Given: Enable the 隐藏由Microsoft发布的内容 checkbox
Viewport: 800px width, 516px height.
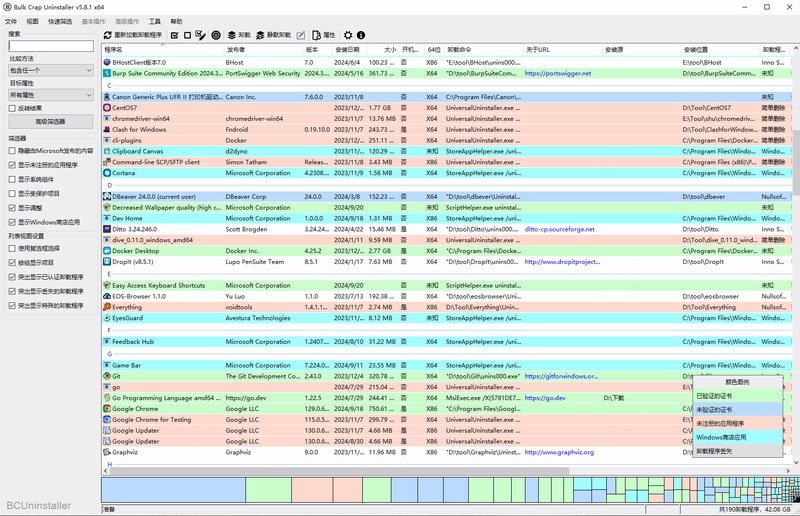Looking at the screenshot, I should [x=11, y=150].
